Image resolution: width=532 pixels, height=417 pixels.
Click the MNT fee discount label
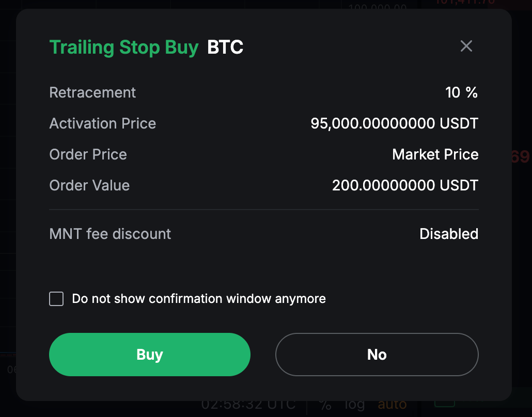[110, 234]
